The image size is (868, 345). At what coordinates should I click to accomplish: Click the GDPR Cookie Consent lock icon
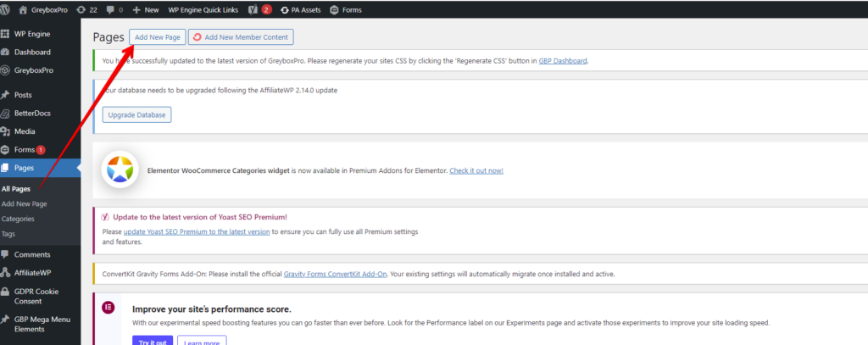[5, 292]
